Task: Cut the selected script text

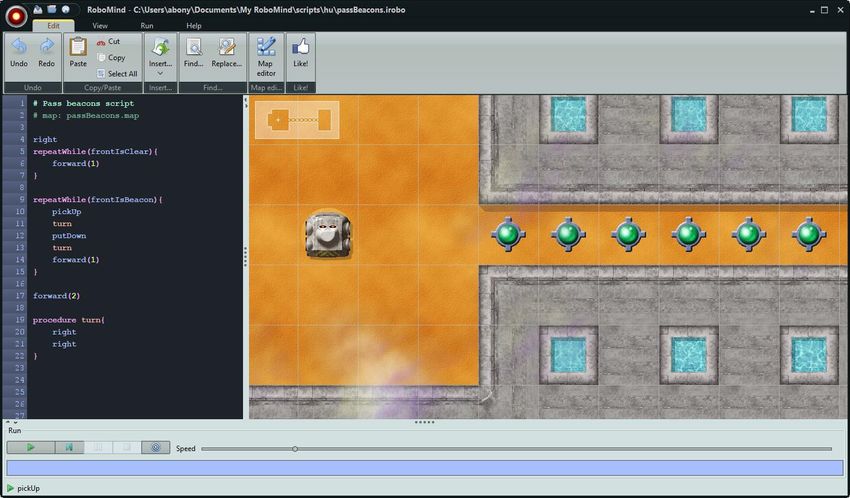Action: click(x=108, y=41)
